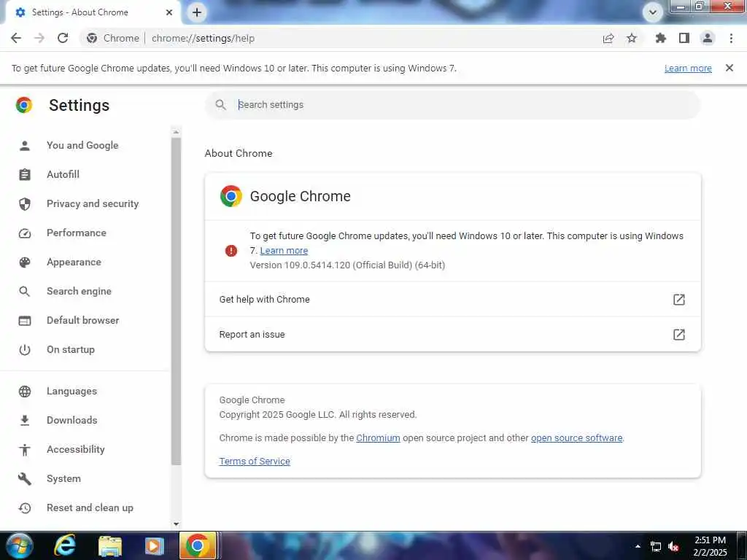Screen dimensions: 747x560
Task: Open the Autofill section
Action: [63, 174]
